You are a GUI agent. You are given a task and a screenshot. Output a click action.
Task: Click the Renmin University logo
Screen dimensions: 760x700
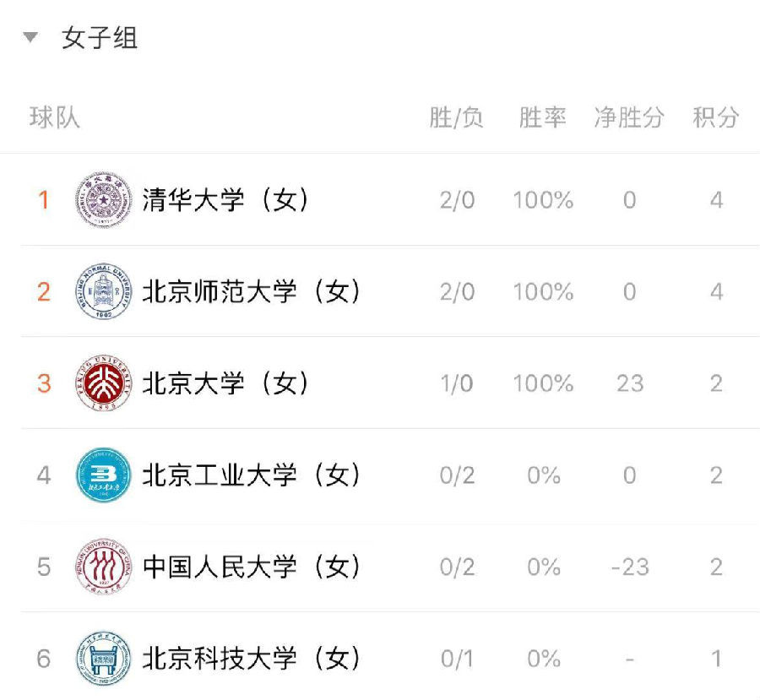click(x=104, y=567)
